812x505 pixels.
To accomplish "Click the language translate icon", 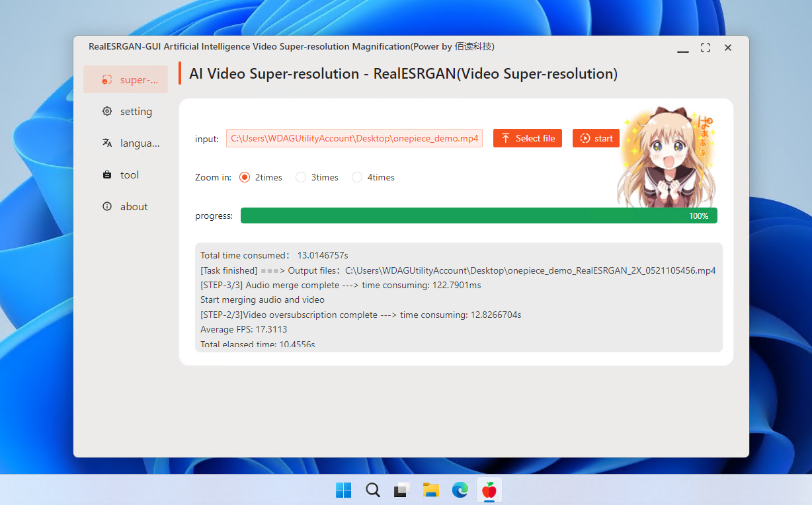I will (x=107, y=143).
